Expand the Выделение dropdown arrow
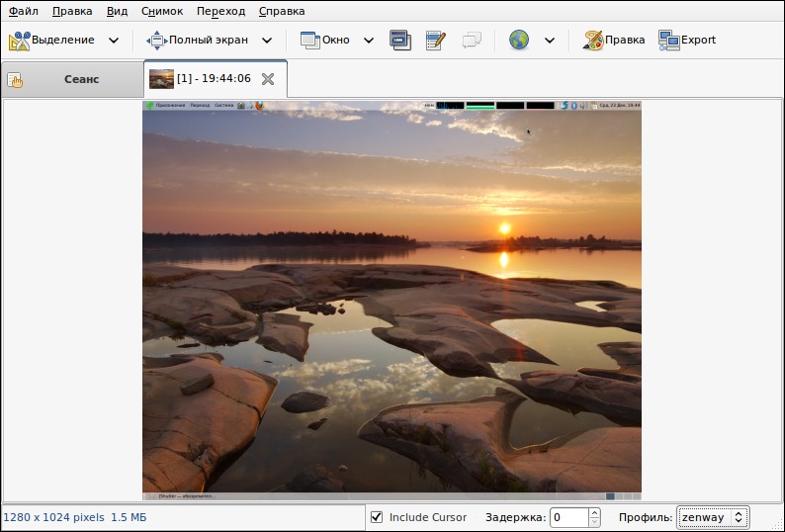 point(114,41)
